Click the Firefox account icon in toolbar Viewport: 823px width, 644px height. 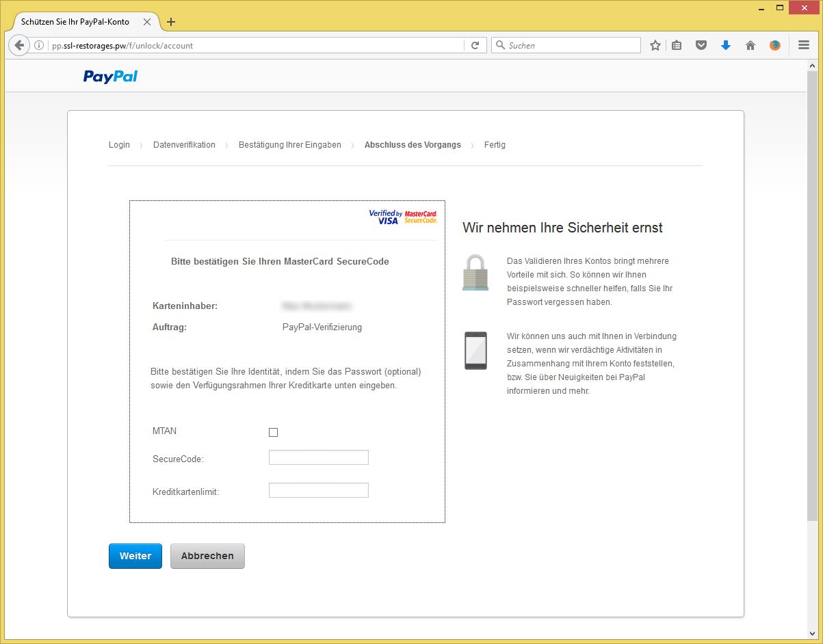pos(775,45)
